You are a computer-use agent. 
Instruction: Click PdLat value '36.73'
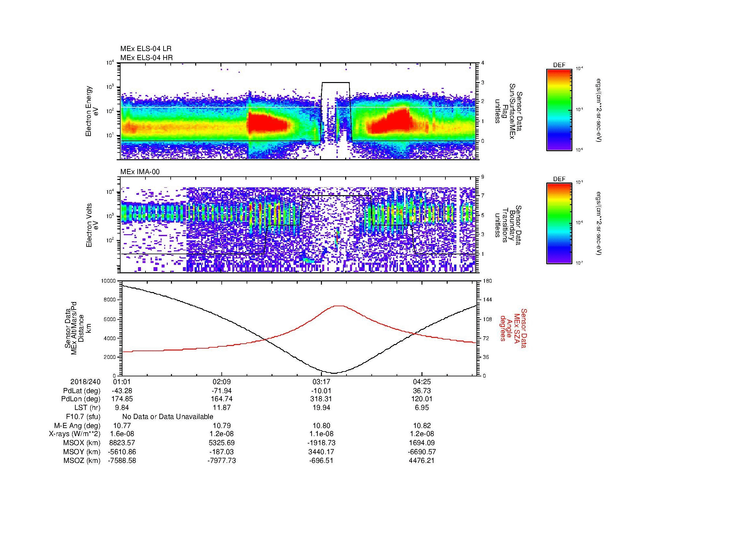422,391
